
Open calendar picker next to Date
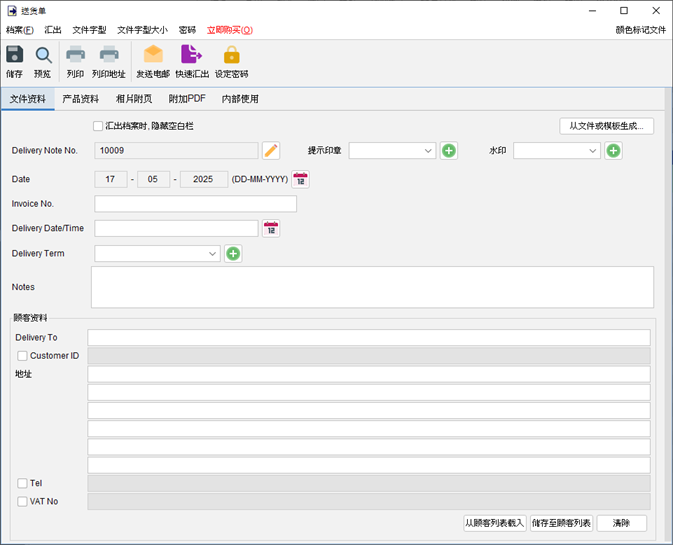[x=300, y=179]
